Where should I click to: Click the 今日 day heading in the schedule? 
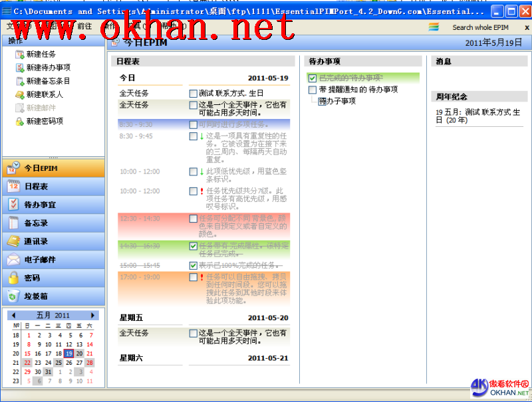pos(127,78)
